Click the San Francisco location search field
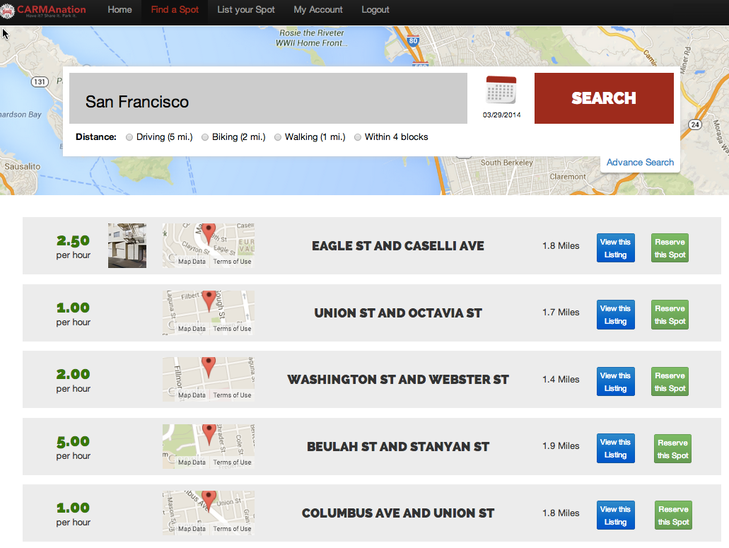This screenshot has height=548, width=729. click(268, 101)
